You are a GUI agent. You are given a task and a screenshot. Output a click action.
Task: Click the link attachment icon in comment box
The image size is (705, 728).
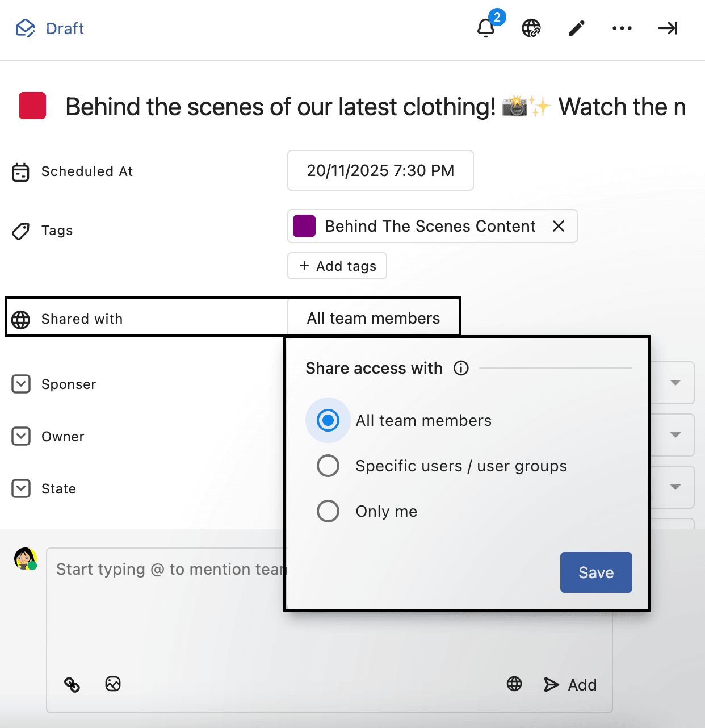(x=72, y=684)
